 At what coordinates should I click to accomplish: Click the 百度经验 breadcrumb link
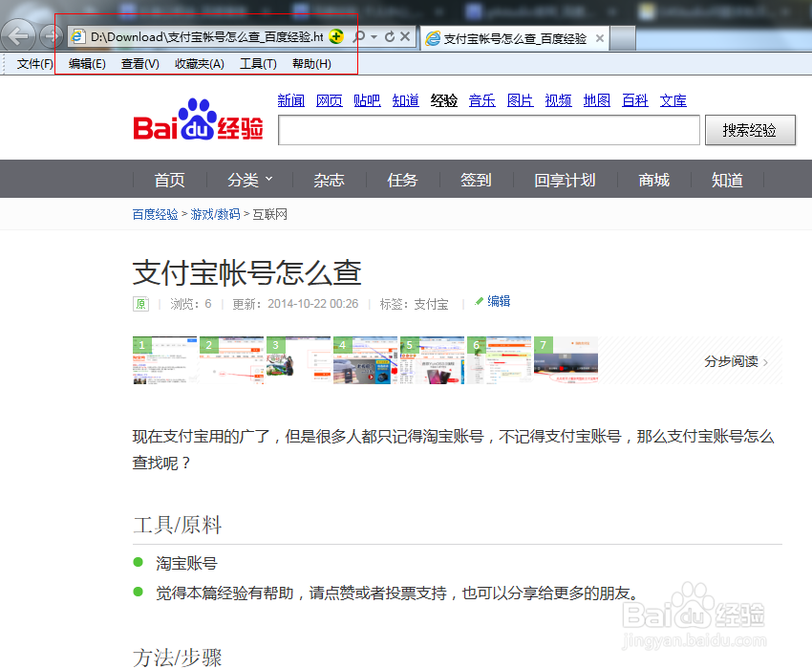tap(155, 214)
